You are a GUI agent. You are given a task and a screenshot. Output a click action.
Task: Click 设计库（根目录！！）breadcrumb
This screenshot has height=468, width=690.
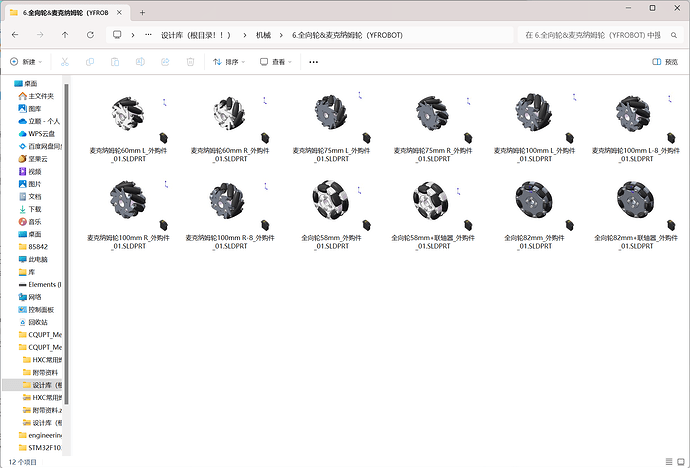196,35
